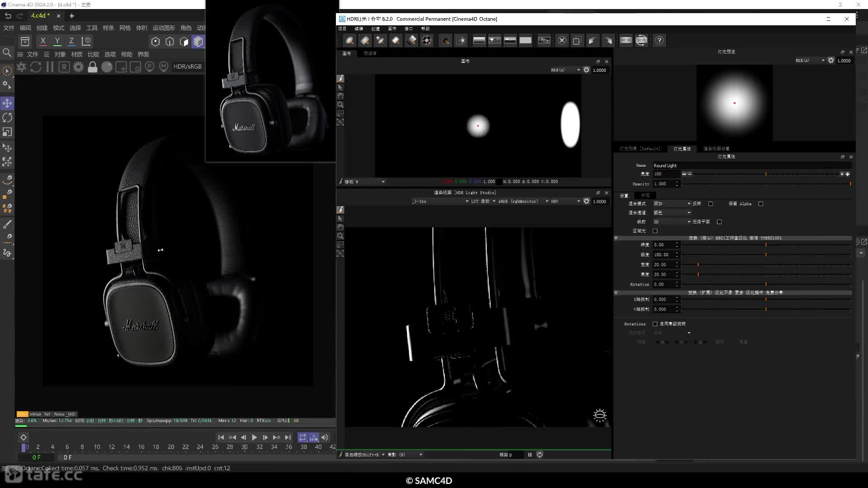Click the Round Light creation icon
The height and width of the screenshot is (488, 868).
349,41
